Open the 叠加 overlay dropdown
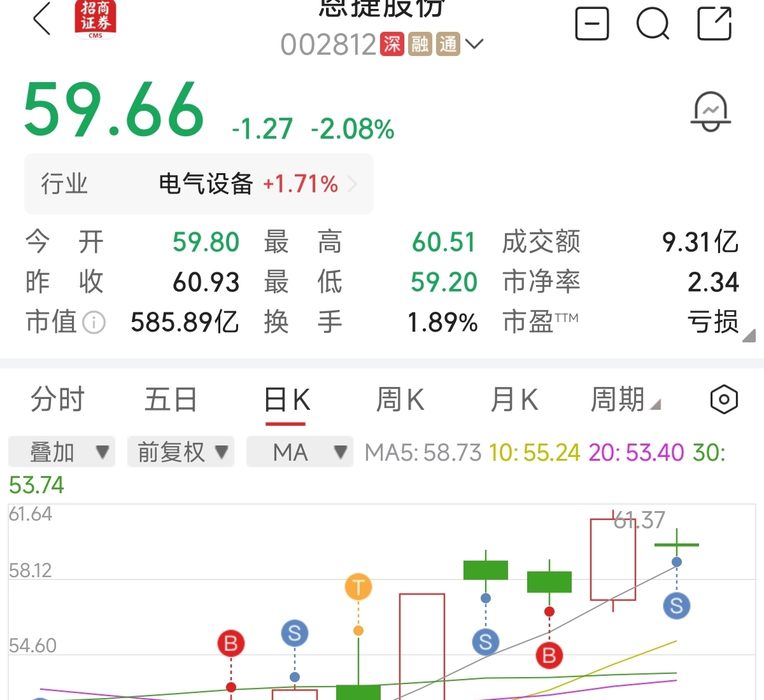The image size is (764, 700). (x=62, y=452)
